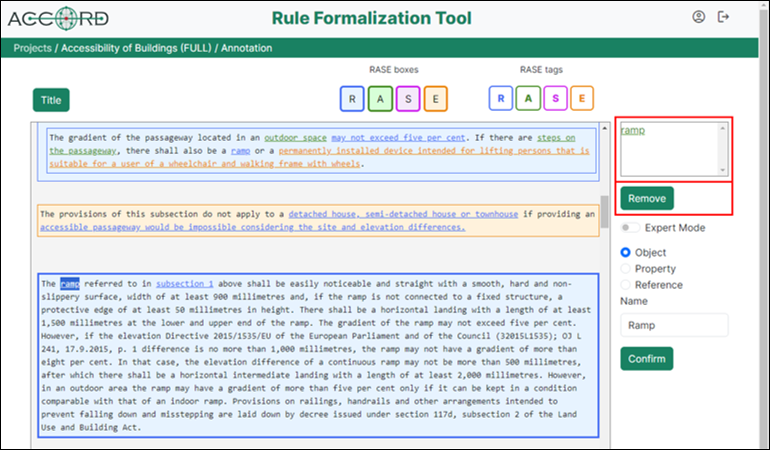Select the A RASE box button
The height and width of the screenshot is (450, 770).
point(380,98)
